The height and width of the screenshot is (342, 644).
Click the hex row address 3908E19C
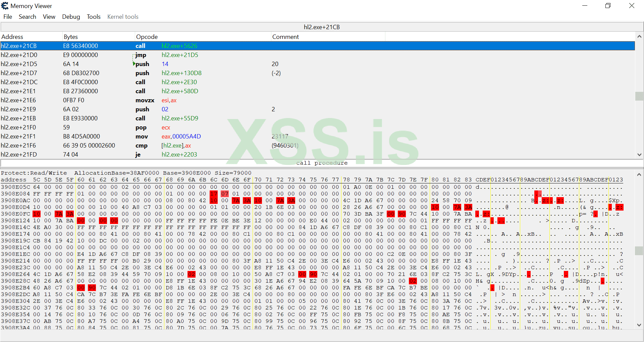[15, 241]
